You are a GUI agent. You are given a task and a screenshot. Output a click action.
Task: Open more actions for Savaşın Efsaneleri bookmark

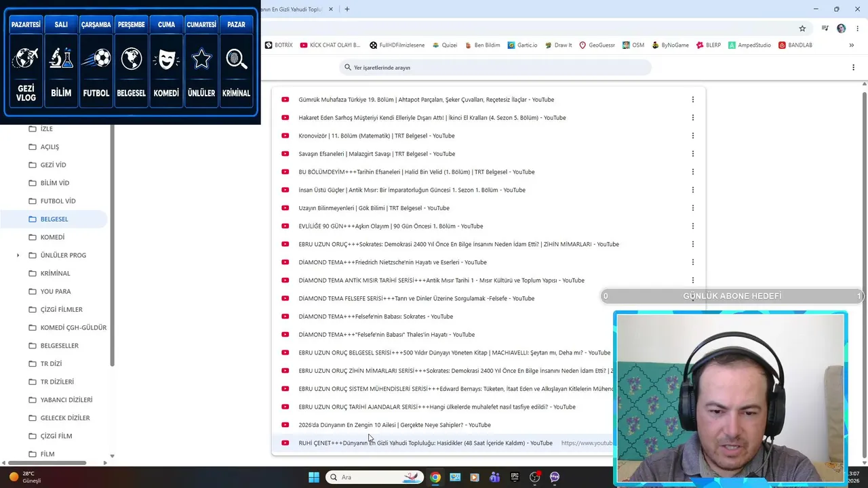[x=692, y=154]
